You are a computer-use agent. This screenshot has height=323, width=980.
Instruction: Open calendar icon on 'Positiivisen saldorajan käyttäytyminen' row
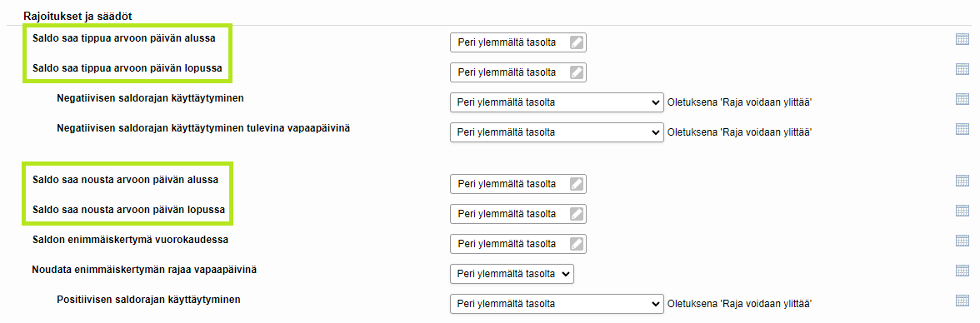coord(962,300)
